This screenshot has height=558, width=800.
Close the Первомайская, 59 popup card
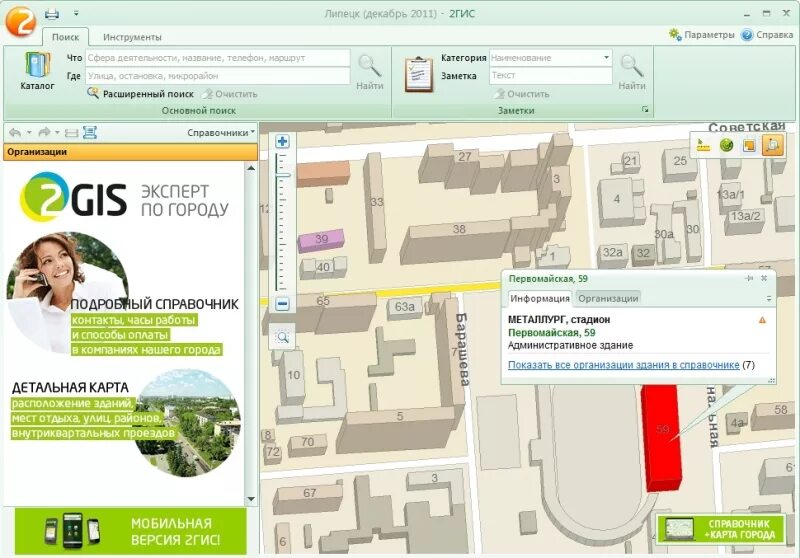[764, 278]
